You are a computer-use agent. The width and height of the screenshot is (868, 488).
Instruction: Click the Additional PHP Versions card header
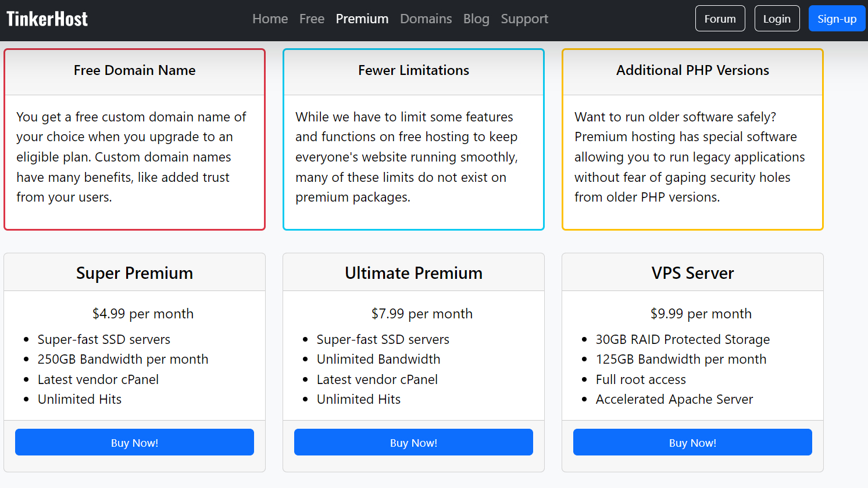click(x=692, y=70)
